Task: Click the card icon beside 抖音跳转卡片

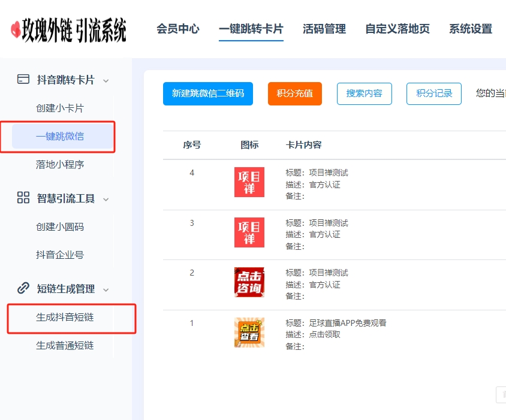Action: tap(23, 80)
